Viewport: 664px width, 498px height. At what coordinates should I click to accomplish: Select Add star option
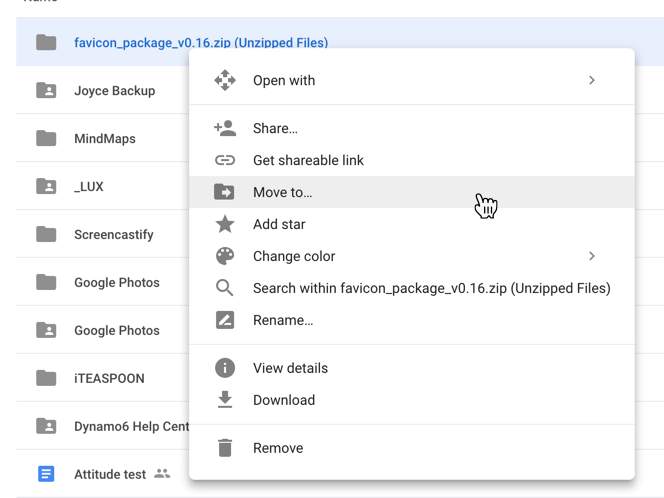tap(412, 224)
